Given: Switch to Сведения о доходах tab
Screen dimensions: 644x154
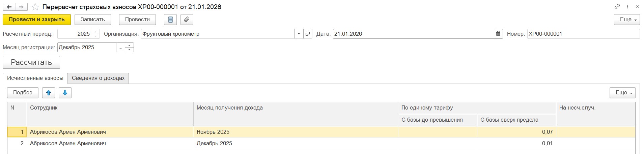Looking at the screenshot, I should coord(98,78).
